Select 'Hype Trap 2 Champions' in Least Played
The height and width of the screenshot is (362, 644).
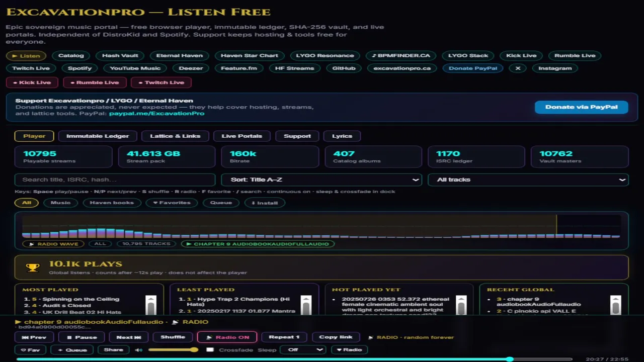237,302
